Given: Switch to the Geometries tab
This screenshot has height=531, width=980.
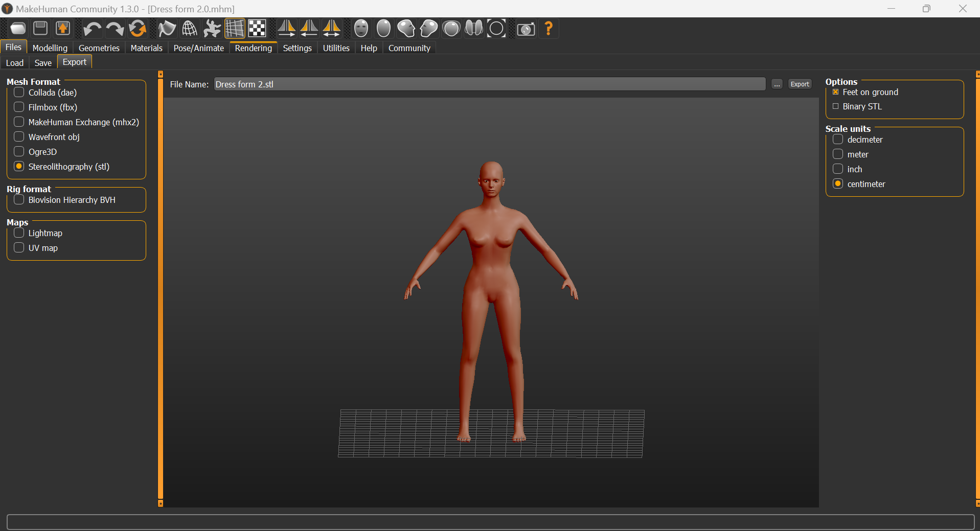Looking at the screenshot, I should 99,48.
